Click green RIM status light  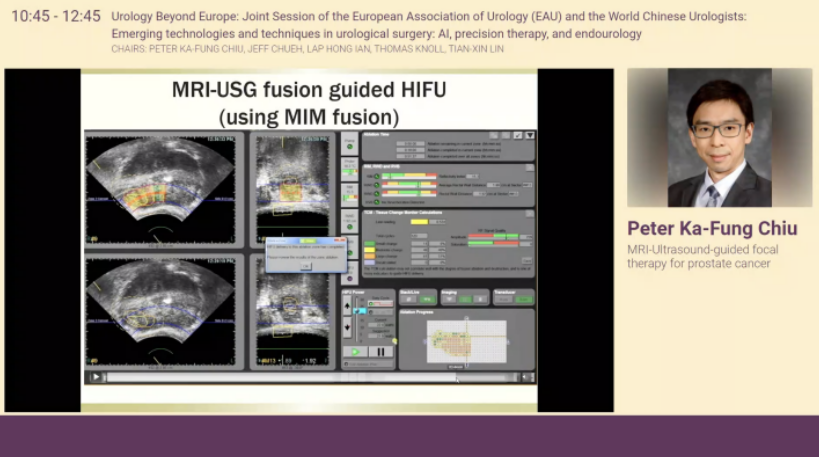(x=377, y=177)
